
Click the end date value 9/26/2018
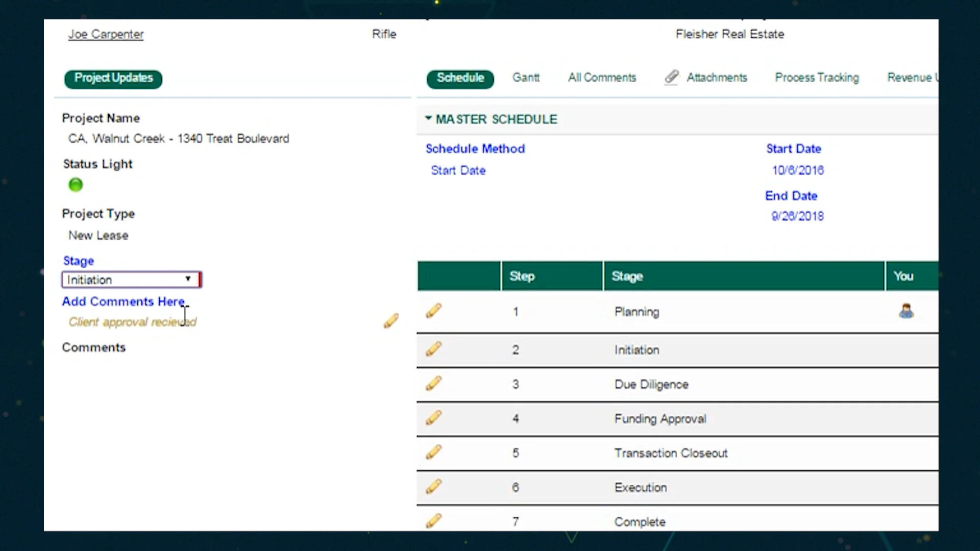[797, 216]
